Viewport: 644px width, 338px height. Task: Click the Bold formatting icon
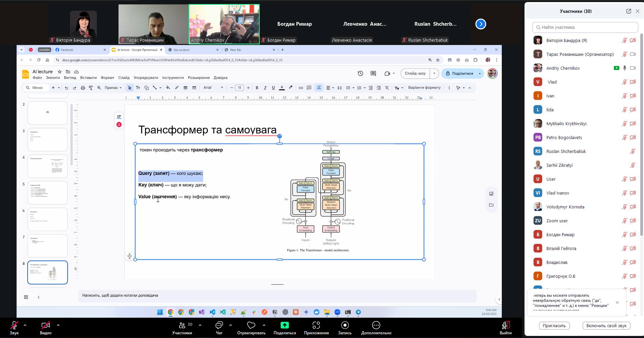(x=257, y=88)
